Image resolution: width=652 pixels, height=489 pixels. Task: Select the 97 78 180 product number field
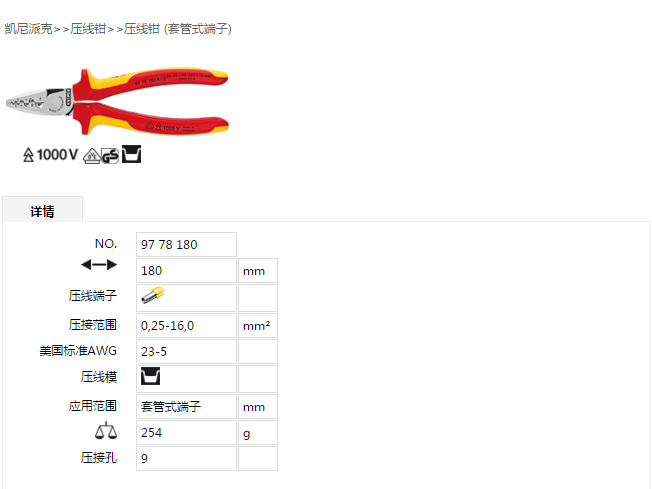pyautogui.click(x=186, y=244)
